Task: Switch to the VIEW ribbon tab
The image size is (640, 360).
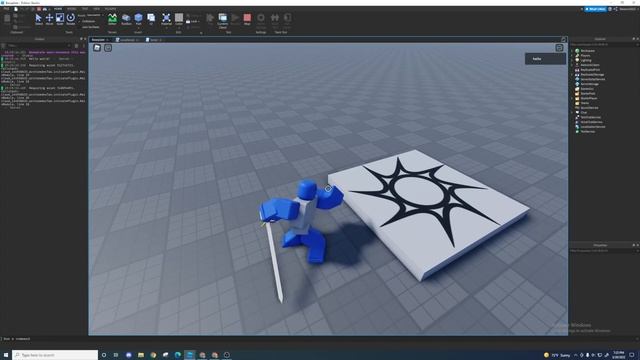Action: tap(96, 9)
